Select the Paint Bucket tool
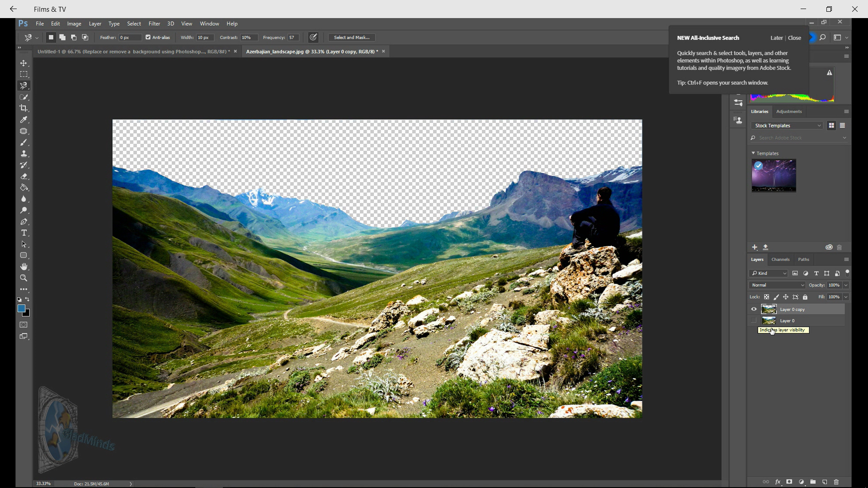The height and width of the screenshot is (488, 868). (24, 188)
